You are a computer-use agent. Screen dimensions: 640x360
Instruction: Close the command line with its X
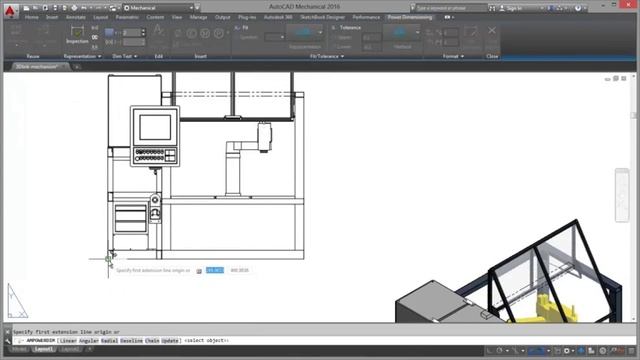(8, 332)
